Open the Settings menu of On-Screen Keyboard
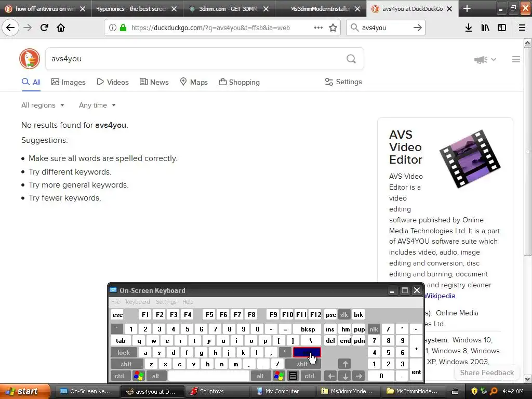The height and width of the screenshot is (399, 532). point(166,302)
